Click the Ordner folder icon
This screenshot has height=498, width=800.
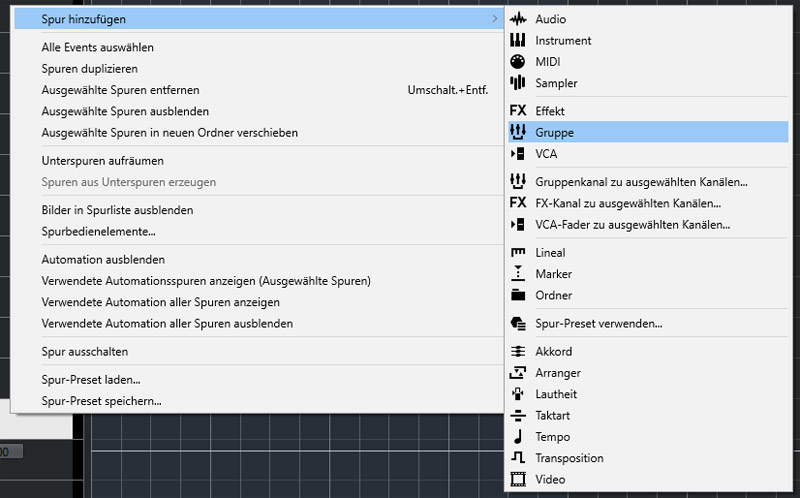click(x=518, y=295)
